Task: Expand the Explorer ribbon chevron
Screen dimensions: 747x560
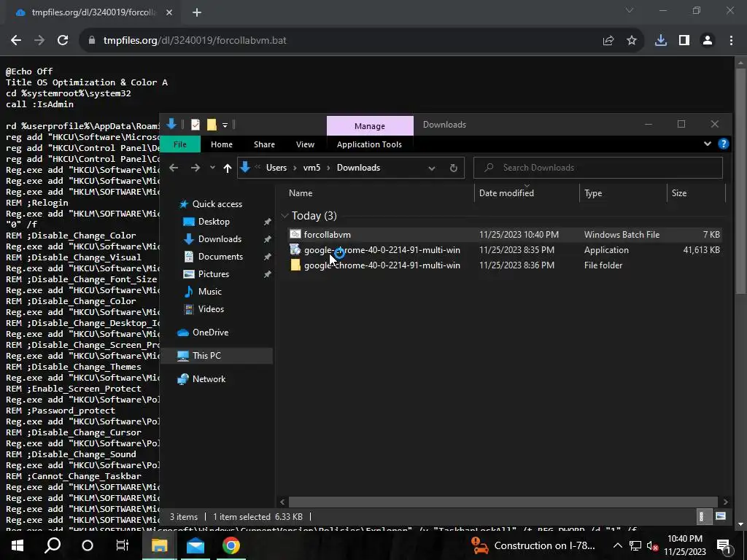Action: click(x=708, y=144)
